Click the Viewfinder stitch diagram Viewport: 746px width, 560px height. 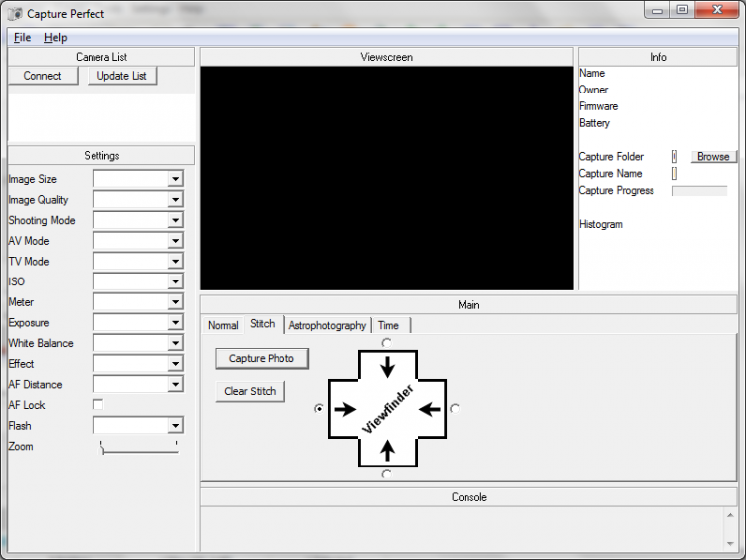[x=387, y=408]
